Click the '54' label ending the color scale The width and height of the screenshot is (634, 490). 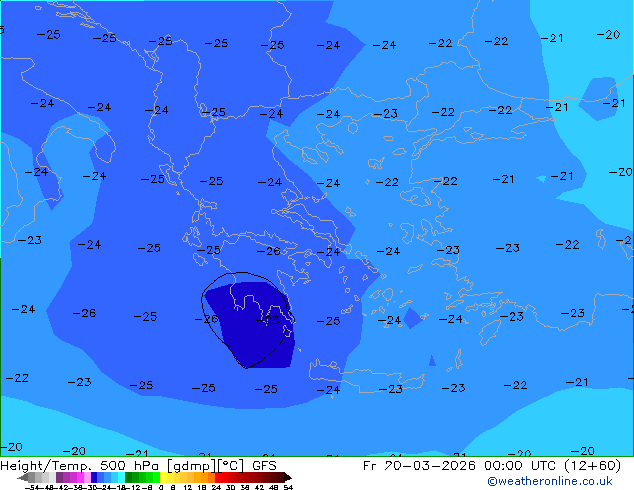coord(288,487)
